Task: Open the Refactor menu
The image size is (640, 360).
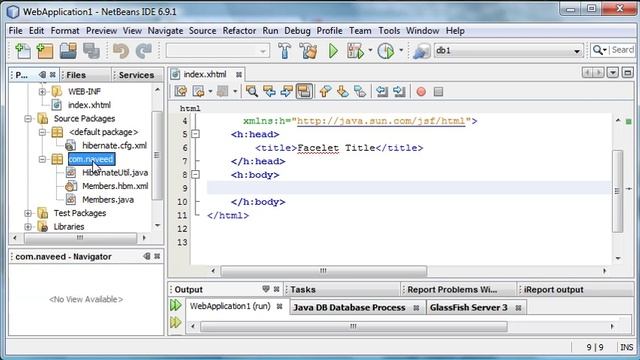Action: [239, 31]
